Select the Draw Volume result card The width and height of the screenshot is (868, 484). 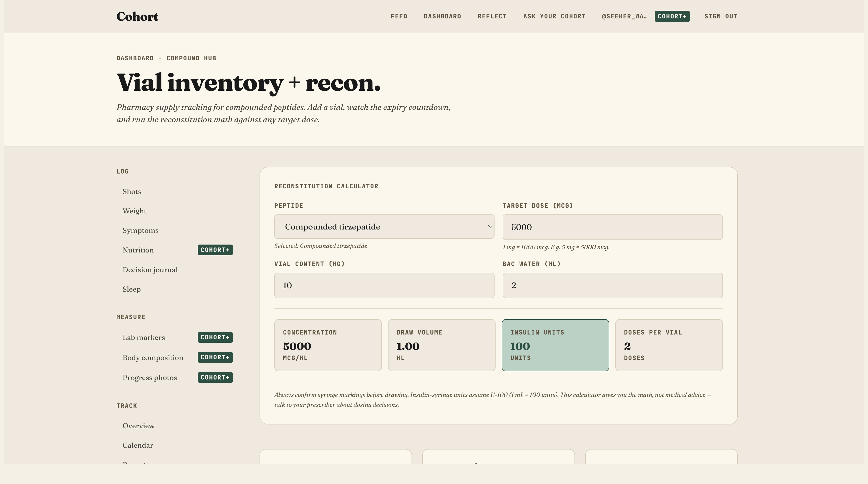pos(441,345)
